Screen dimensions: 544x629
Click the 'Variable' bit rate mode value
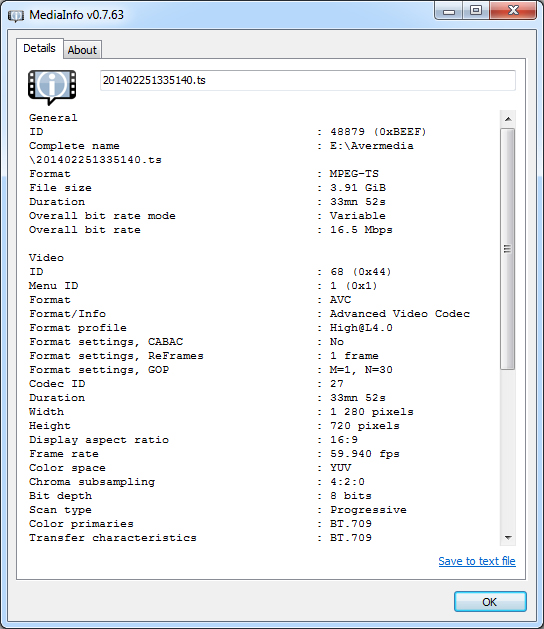pyautogui.click(x=358, y=216)
